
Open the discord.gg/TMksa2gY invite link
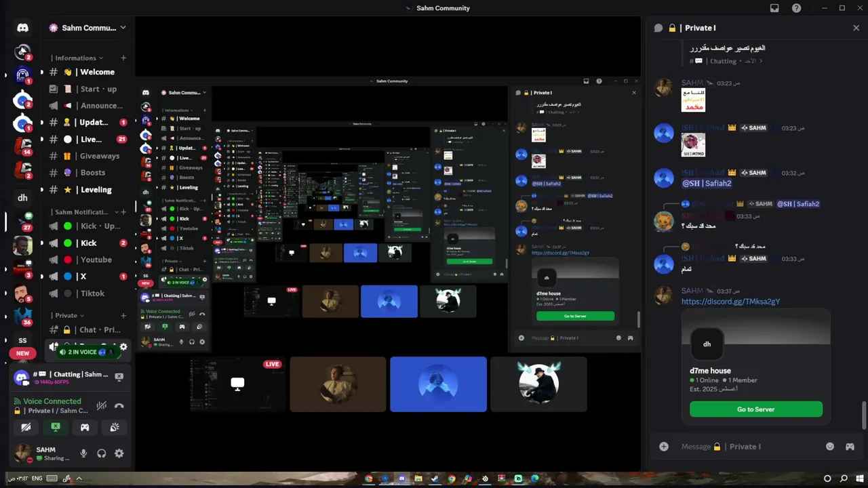coord(730,302)
